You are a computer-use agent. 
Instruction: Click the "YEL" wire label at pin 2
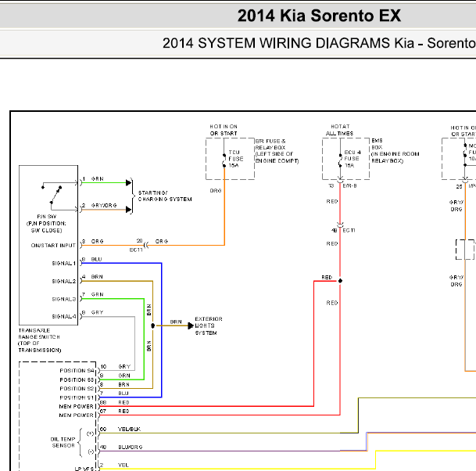click(x=123, y=465)
